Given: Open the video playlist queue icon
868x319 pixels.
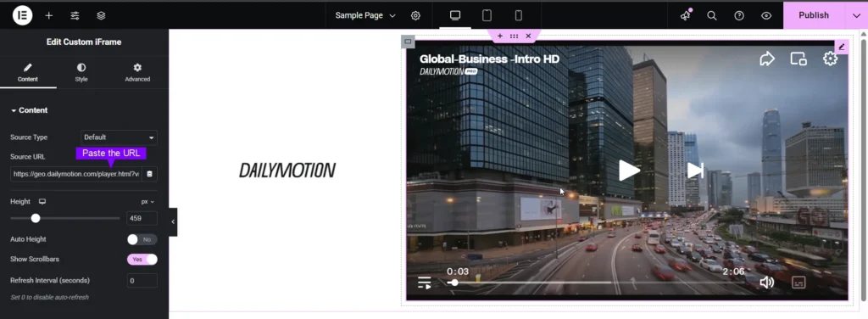Looking at the screenshot, I should (424, 283).
